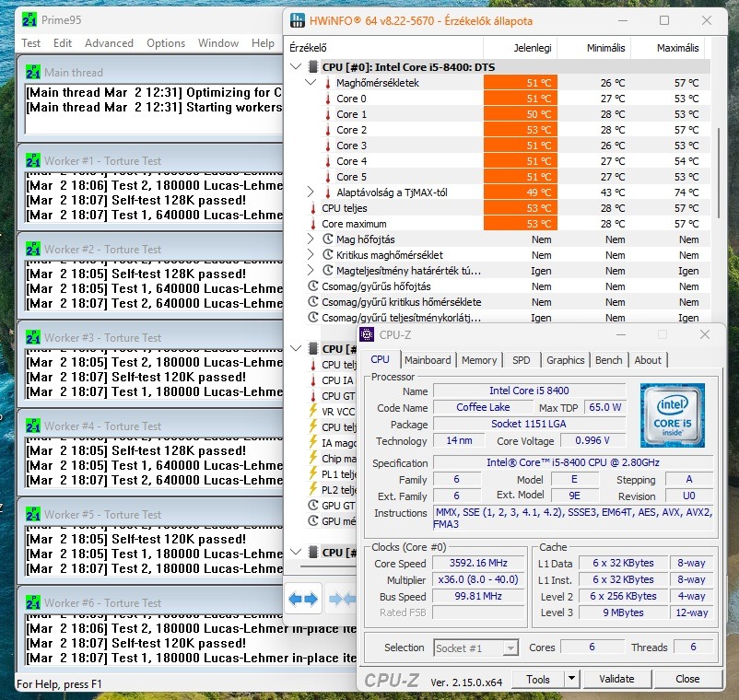Click the HWiNFO vertical scrollbar thumb
This screenshot has width=739, height=700.
[718, 172]
